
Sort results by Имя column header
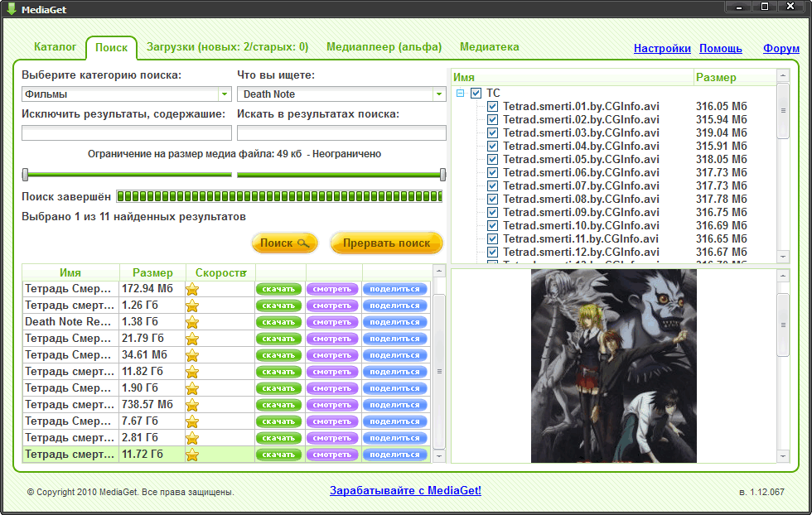(x=70, y=272)
